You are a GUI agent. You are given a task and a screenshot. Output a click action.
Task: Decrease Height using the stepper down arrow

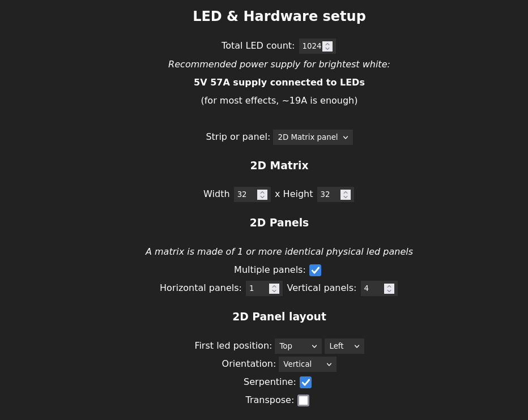(345, 197)
